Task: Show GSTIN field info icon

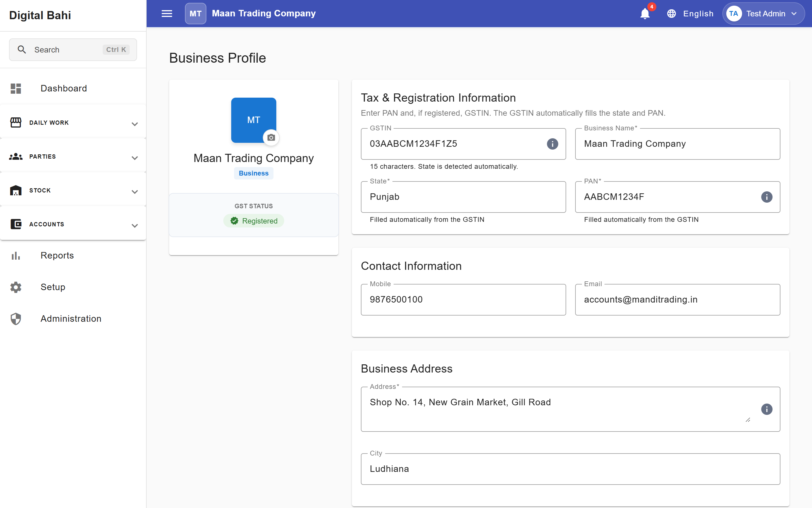Action: [552, 144]
